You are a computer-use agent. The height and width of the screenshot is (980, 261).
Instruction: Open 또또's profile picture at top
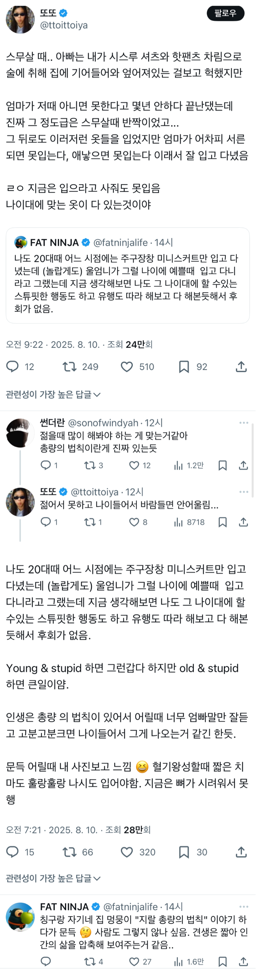tap(20, 20)
